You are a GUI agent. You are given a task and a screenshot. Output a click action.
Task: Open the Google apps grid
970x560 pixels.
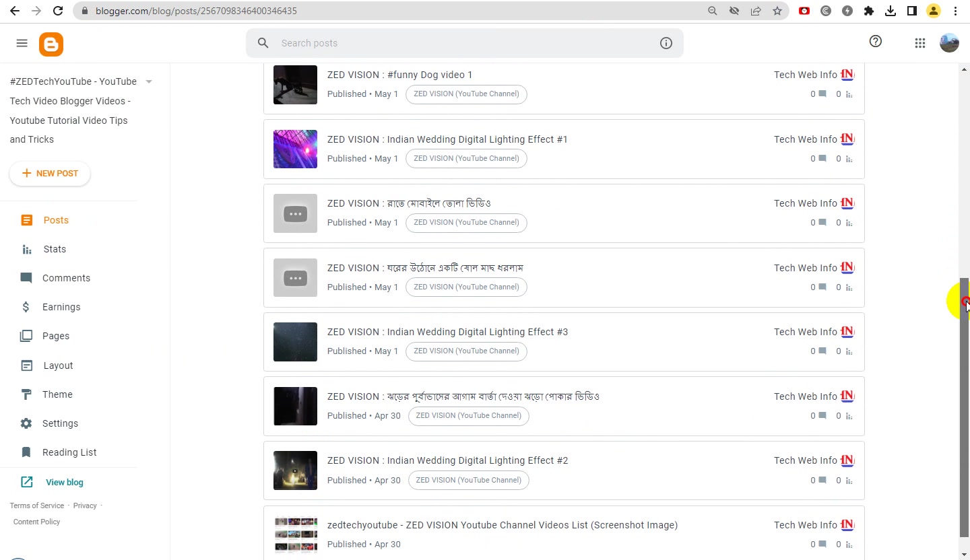(x=919, y=43)
